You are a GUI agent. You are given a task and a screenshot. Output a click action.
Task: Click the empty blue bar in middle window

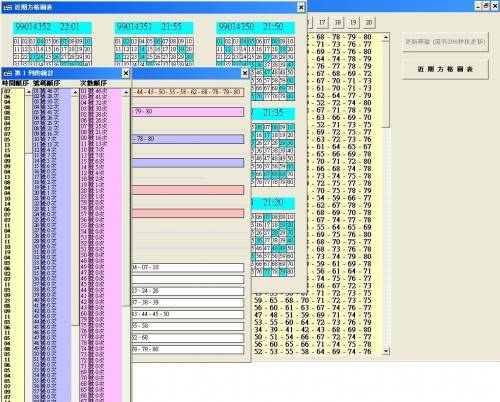click(188, 163)
